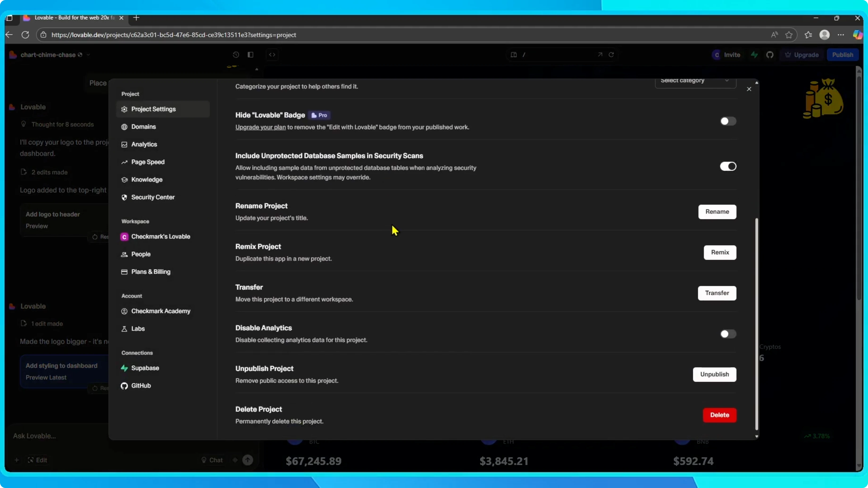The height and width of the screenshot is (488, 868).
Task: Click the Supabase lightning icon in header
Action: (755, 54)
